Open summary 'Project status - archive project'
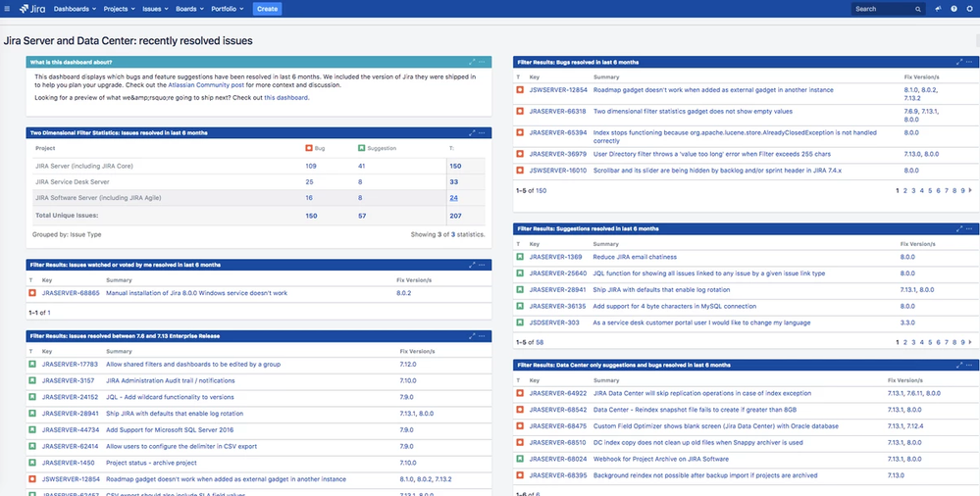This screenshot has width=980, height=496. [x=151, y=463]
